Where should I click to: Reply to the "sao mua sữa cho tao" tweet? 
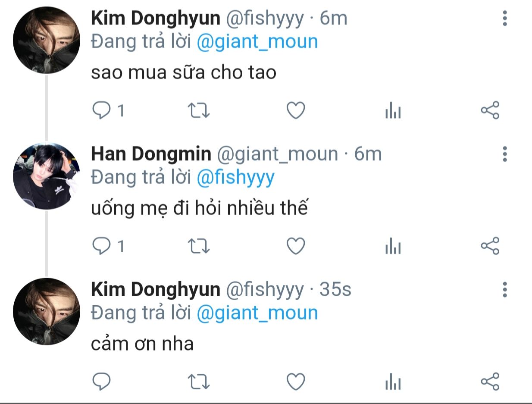pyautogui.click(x=102, y=111)
